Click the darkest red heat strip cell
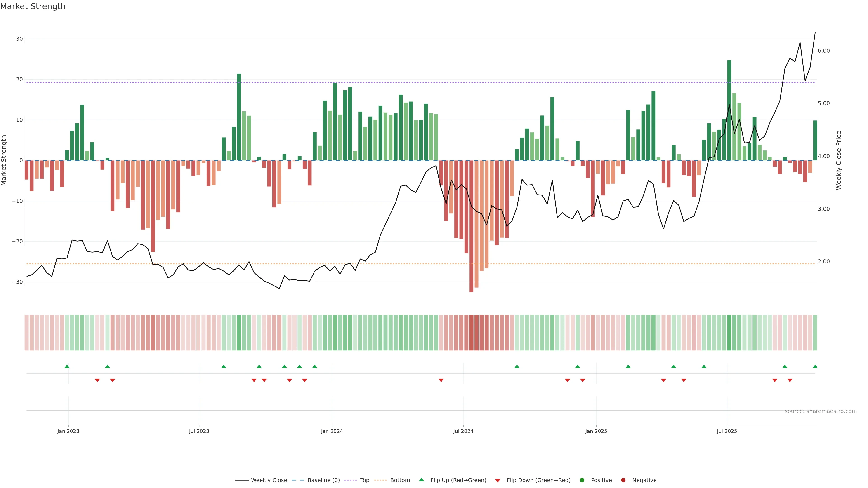This screenshot has height=488, width=868. click(471, 332)
